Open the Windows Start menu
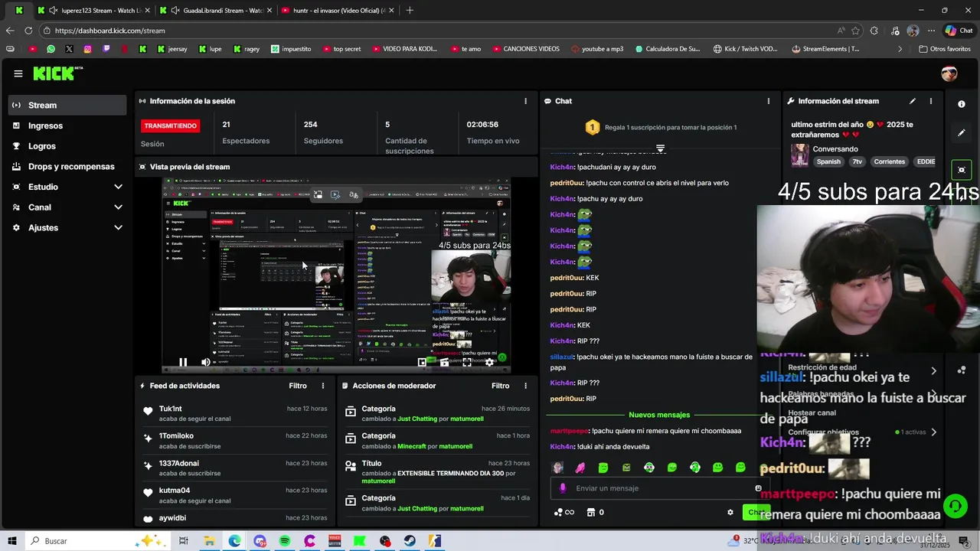980x551 pixels. [12, 541]
